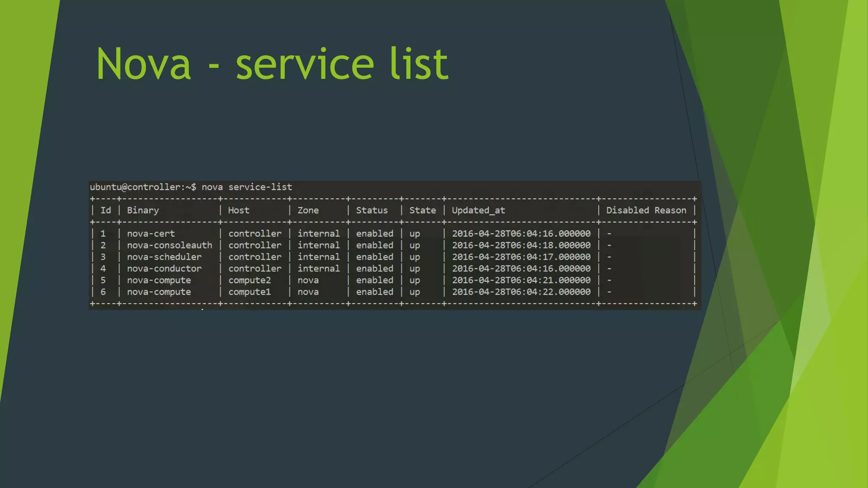Click 'controller' host in the nova-scheduler row
This screenshot has height=488, width=868.
point(255,257)
